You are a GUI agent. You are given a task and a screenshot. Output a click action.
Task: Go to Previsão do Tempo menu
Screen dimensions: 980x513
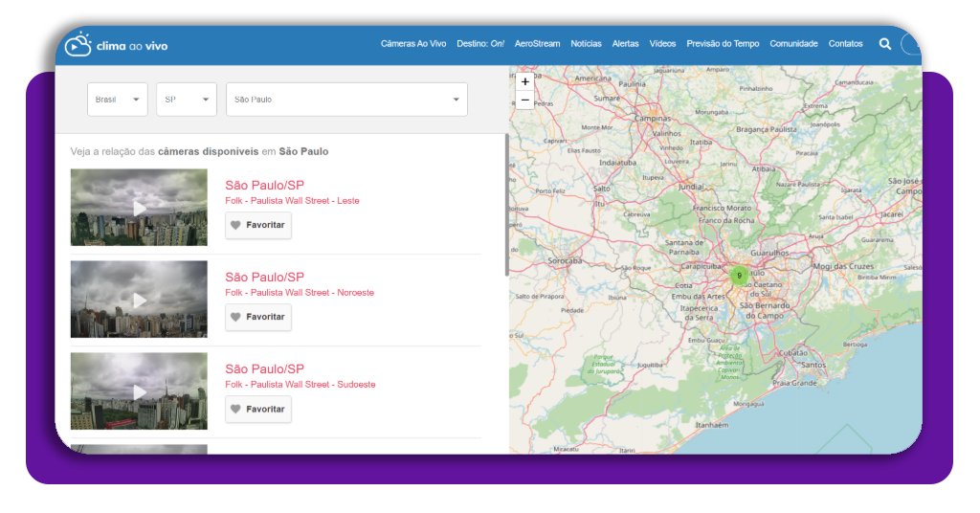point(723,44)
